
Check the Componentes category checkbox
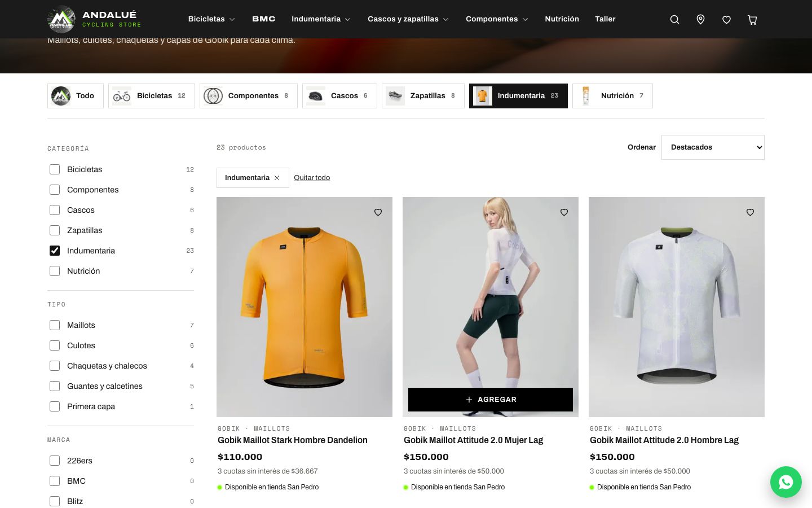click(x=55, y=190)
